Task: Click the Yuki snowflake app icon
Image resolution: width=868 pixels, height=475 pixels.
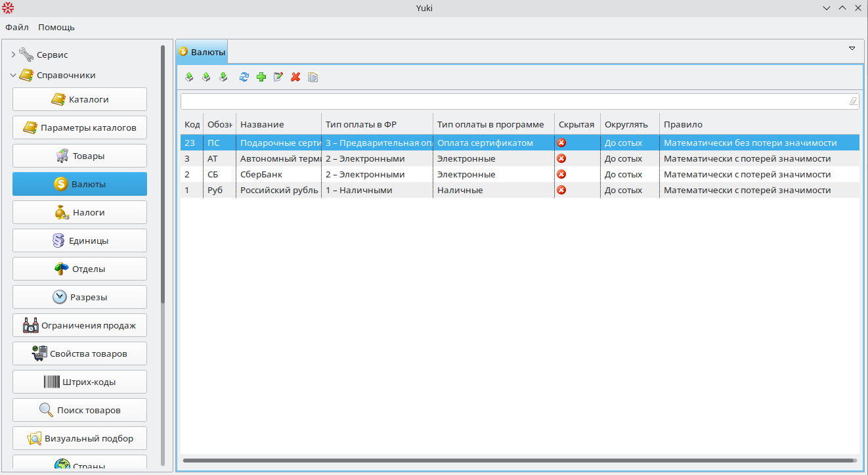Action: click(x=8, y=8)
